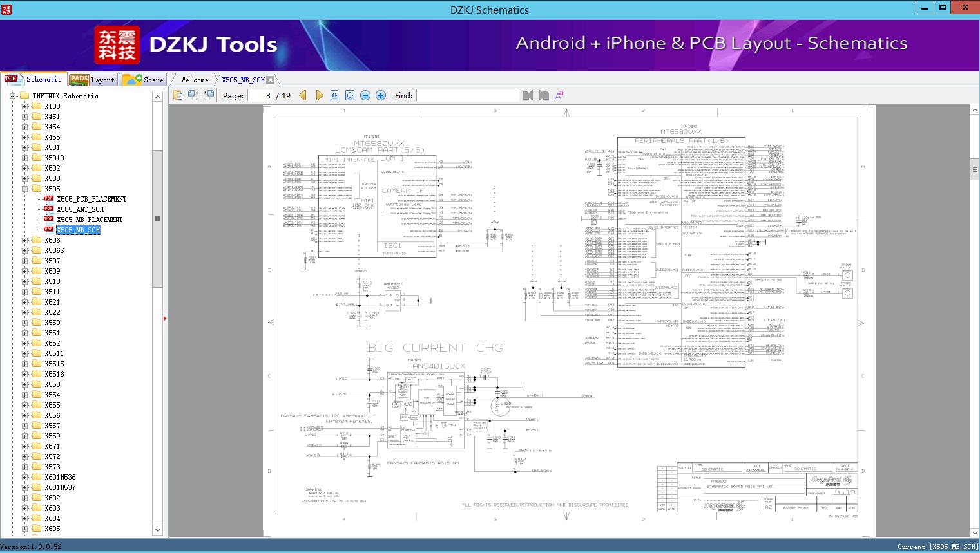Click the fit page icon
The height and width of the screenshot is (553, 980).
(350, 95)
